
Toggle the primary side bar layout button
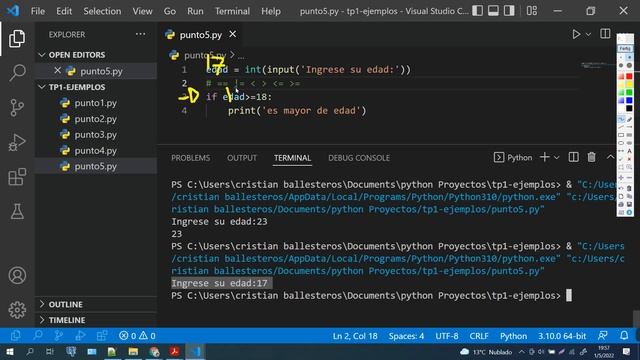(478, 11)
